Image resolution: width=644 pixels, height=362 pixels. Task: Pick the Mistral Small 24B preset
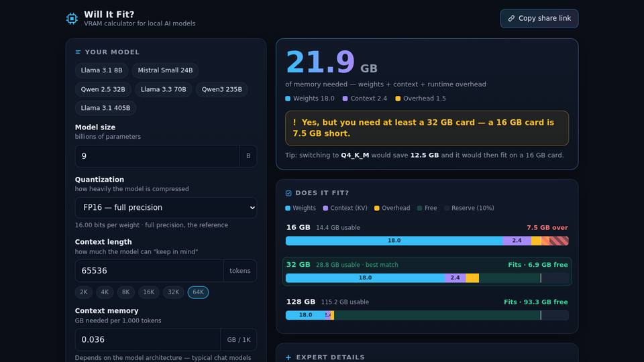(x=165, y=70)
